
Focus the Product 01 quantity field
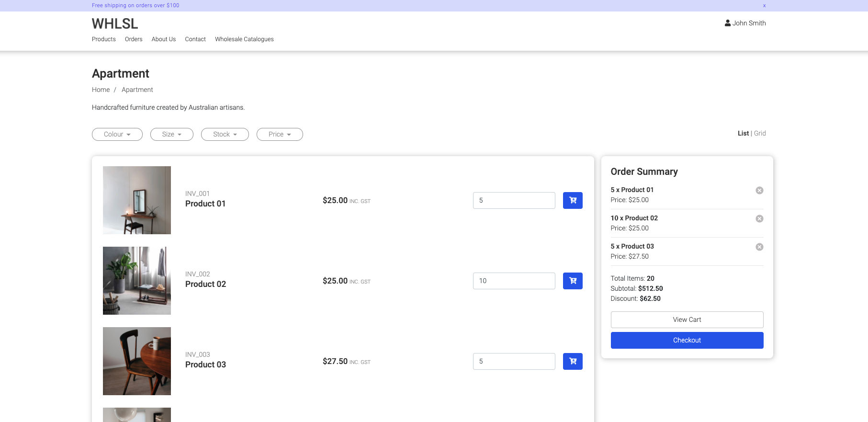[x=514, y=200]
